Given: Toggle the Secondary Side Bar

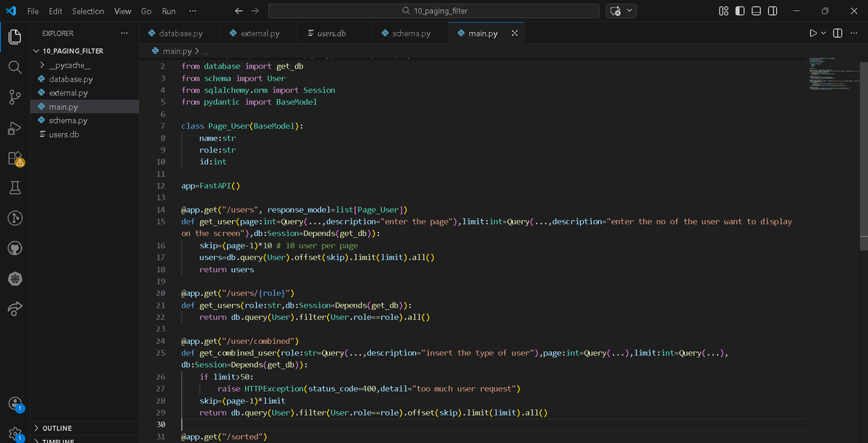Looking at the screenshot, I should point(773,11).
